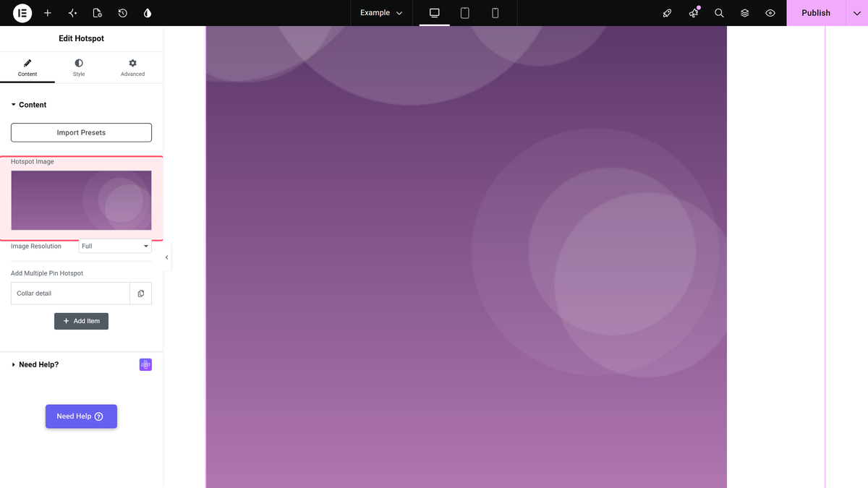Screen dimensions: 868x488
Task: Open the Collar detail hotspot item
Action: pos(70,294)
